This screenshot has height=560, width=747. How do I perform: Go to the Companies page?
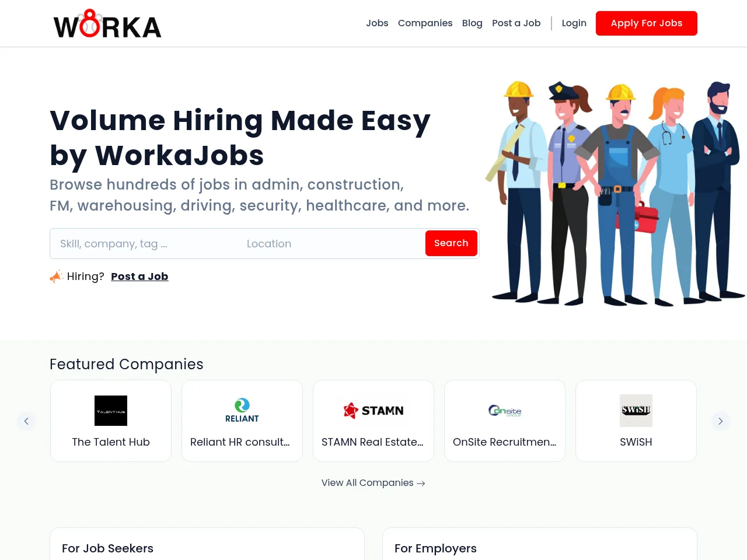tap(425, 23)
